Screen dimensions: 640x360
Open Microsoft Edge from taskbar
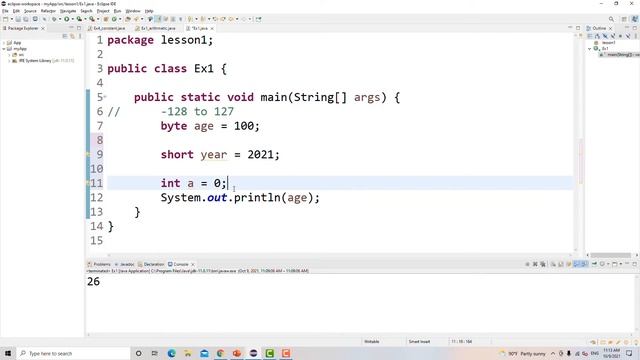pyautogui.click(x=171, y=353)
